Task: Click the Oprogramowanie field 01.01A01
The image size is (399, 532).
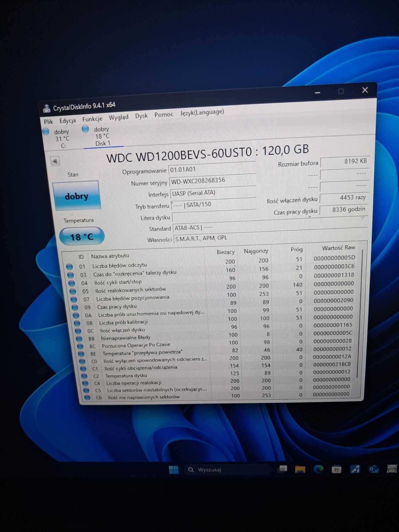Action: 212,169
